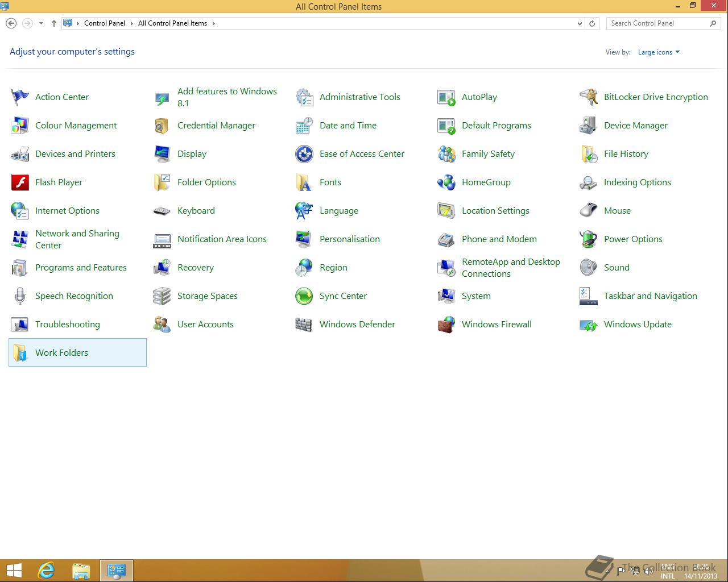Viewport: 728px width, 582px height.
Task: Click the User Accounts link
Action: click(x=205, y=325)
